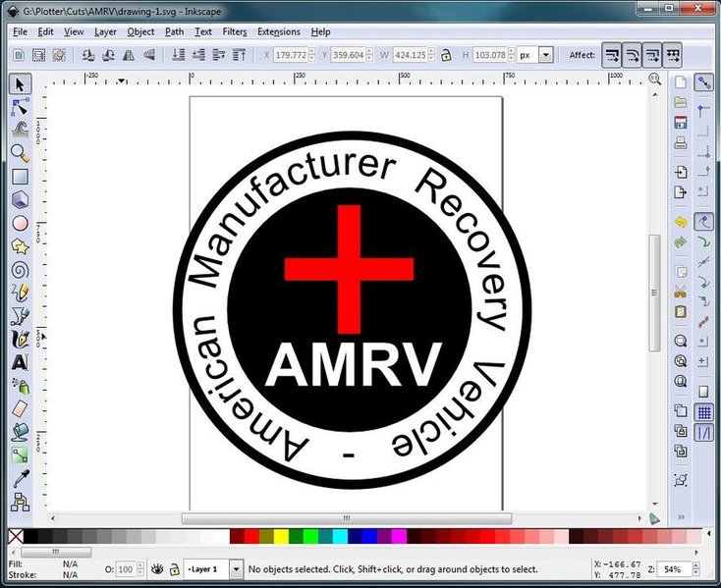Select the Text tool
721x588 pixels.
(x=20, y=362)
